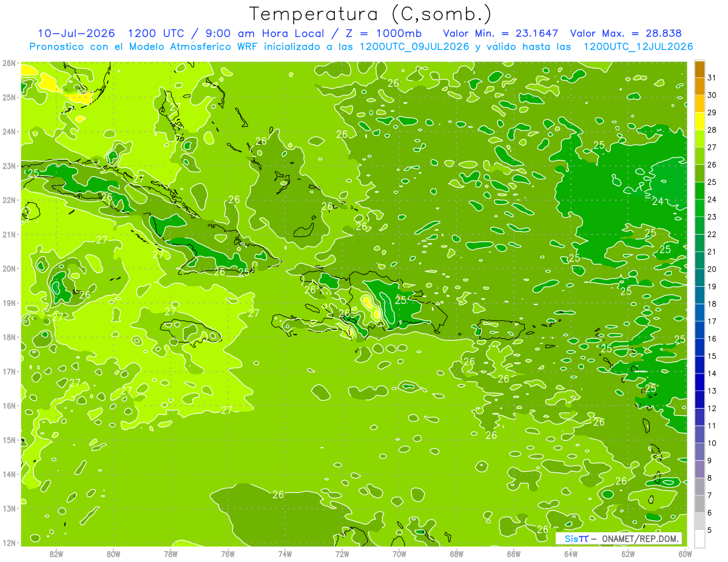728x562 pixels.
Task: Click the 18N latitude axis label
Action: 9,337
